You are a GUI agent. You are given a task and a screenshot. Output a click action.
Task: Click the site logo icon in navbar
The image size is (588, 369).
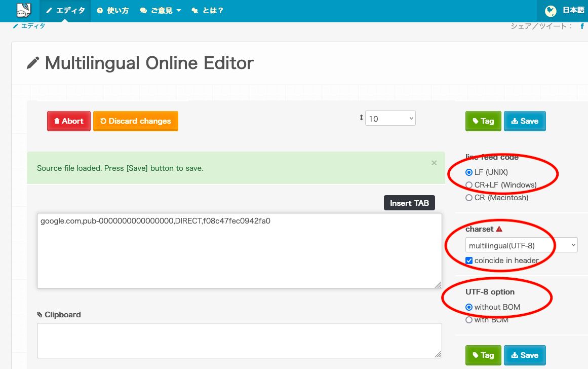tap(23, 10)
